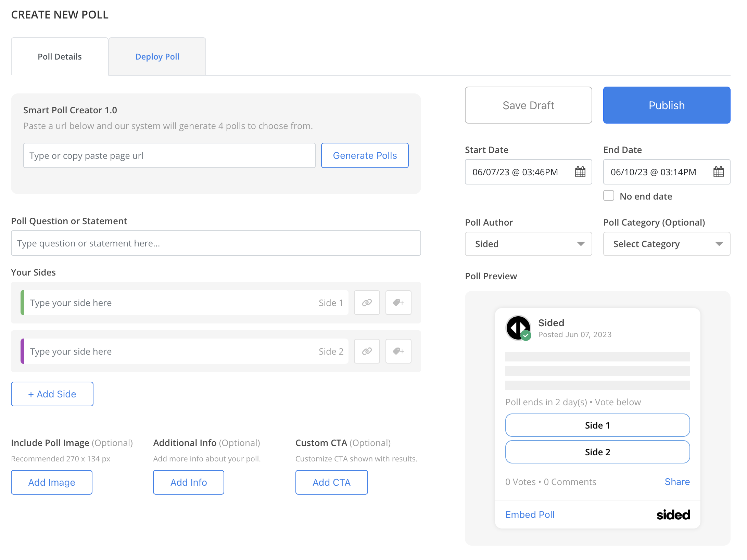Click the Sided avatar in the poll preview
This screenshot has height=560, width=747.
tap(518, 328)
